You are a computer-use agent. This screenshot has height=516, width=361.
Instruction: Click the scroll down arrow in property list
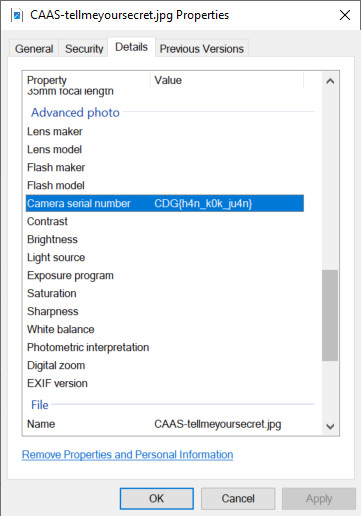click(330, 426)
